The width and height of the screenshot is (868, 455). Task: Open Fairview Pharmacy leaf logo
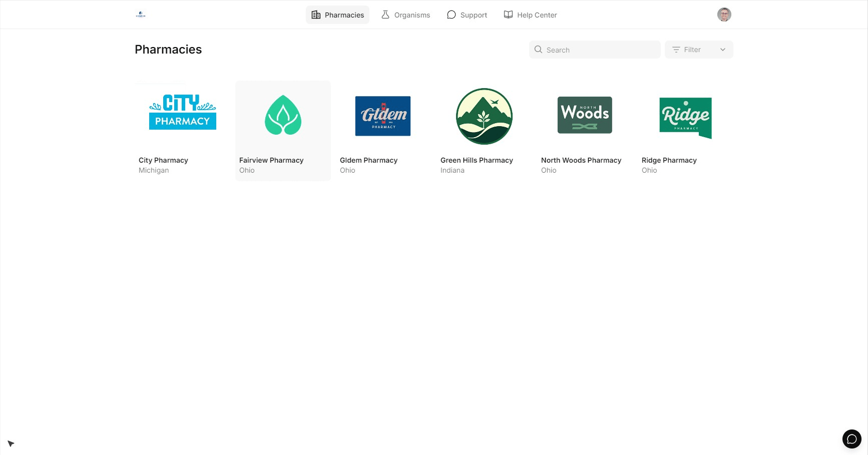tap(283, 115)
